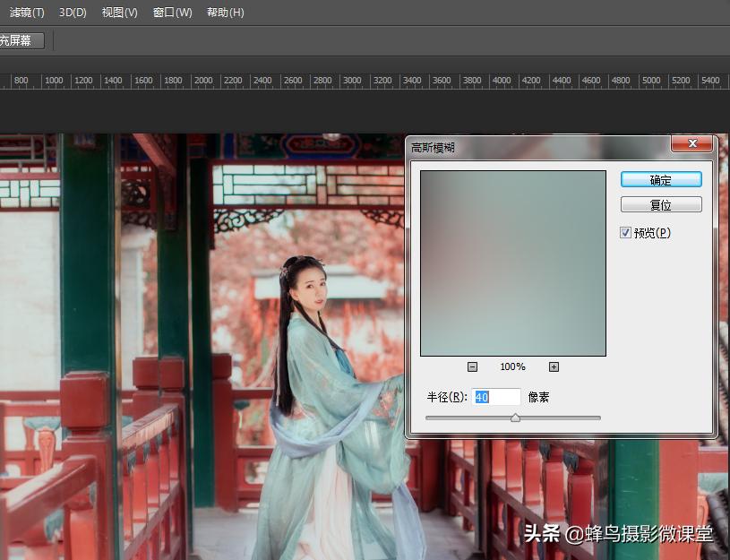Open the 视图(V) view menu
Viewport: 730px width, 560px height.
(119, 13)
